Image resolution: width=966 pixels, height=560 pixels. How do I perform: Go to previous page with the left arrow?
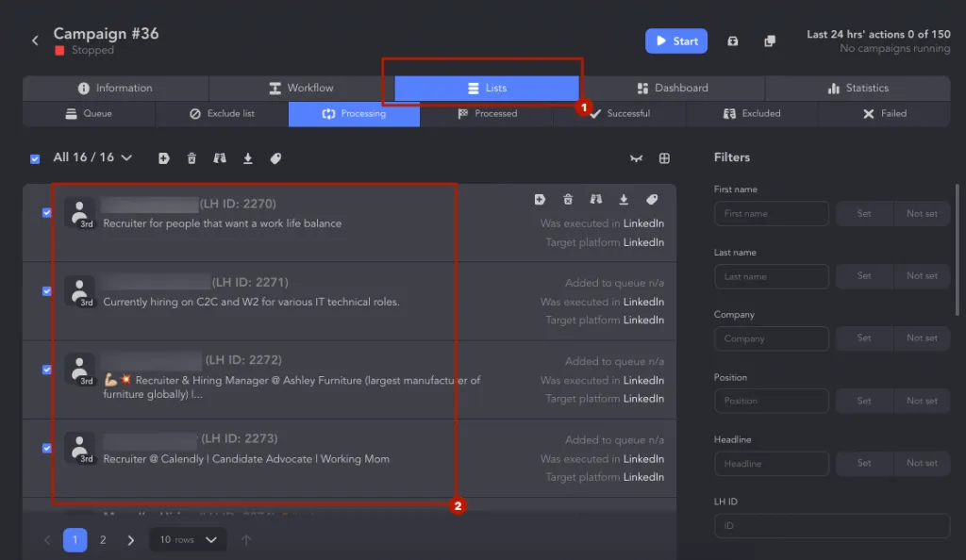[47, 540]
